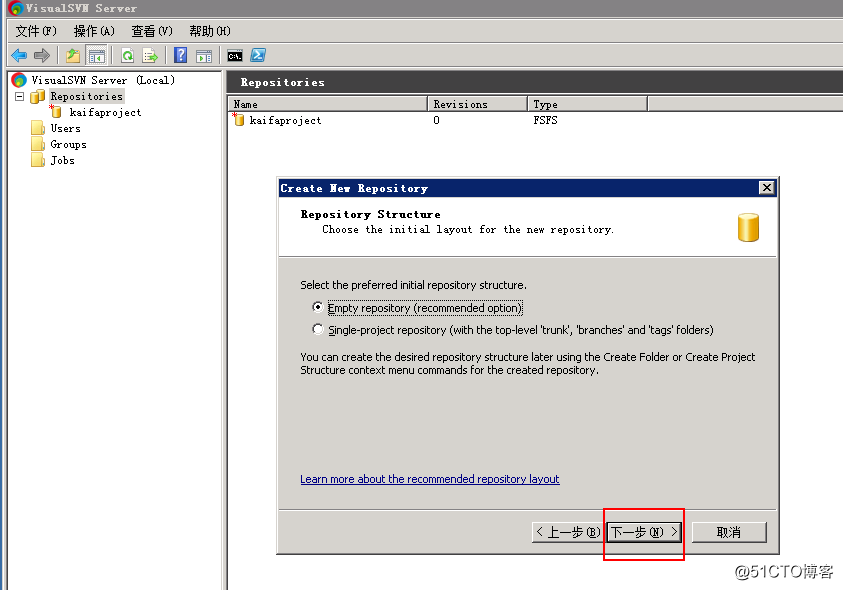The image size is (843, 590).
Task: Click the green Refresh toolbar icon
Action: tap(127, 55)
